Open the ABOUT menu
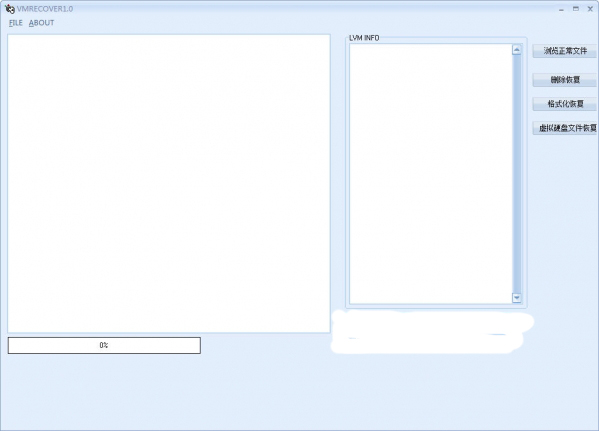The width and height of the screenshot is (599, 431). pos(41,23)
